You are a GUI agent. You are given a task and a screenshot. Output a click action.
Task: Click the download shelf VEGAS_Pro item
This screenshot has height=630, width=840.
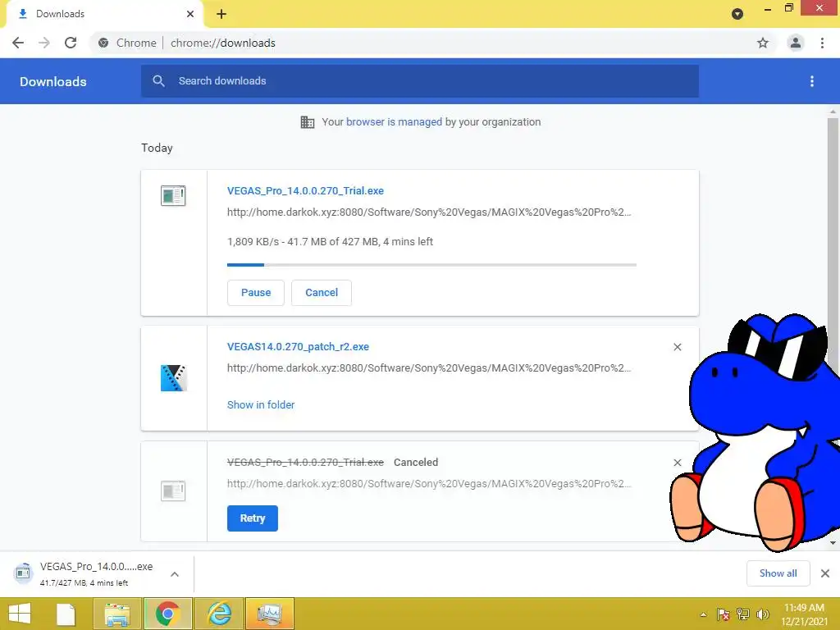coord(97,573)
